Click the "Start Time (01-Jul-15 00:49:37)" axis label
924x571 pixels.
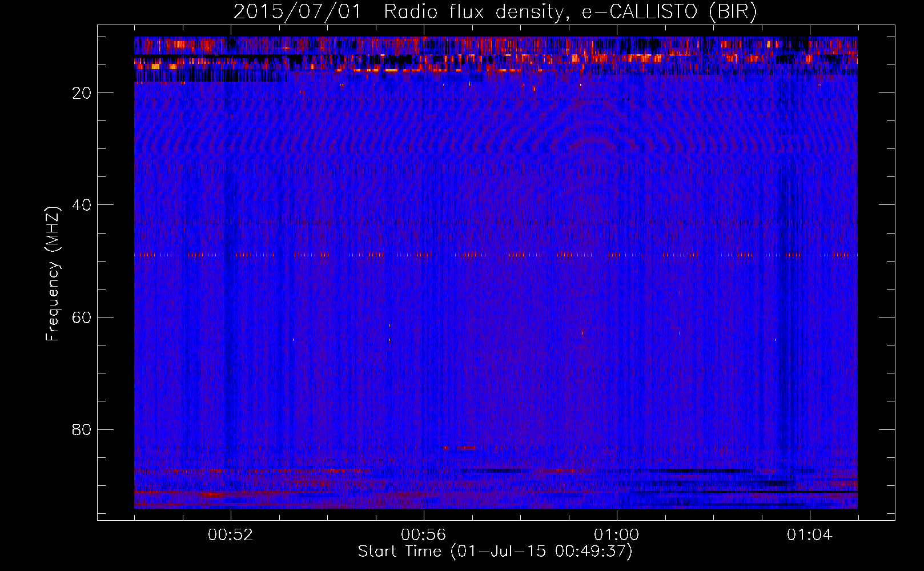coord(495,552)
